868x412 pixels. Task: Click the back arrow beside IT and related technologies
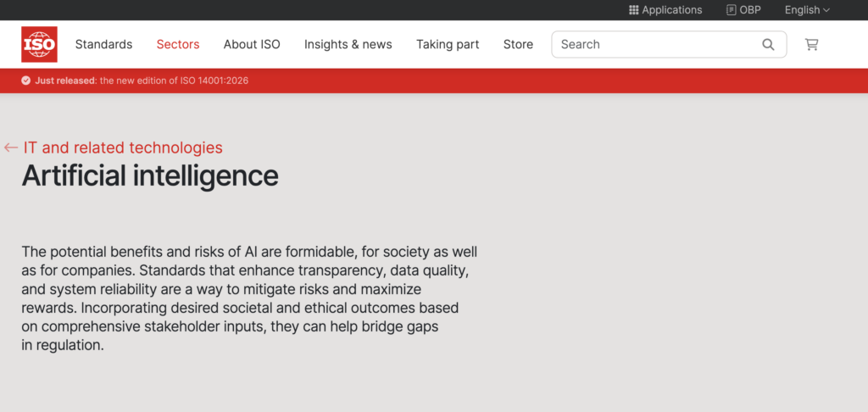pyautogui.click(x=11, y=148)
